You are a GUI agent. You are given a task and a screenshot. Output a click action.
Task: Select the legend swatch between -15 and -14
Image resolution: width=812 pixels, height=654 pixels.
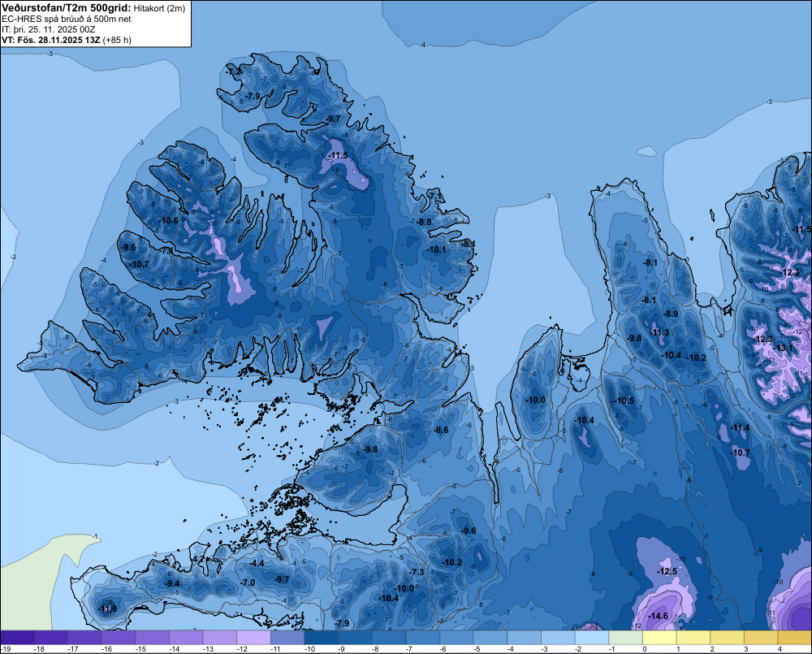[153, 638]
